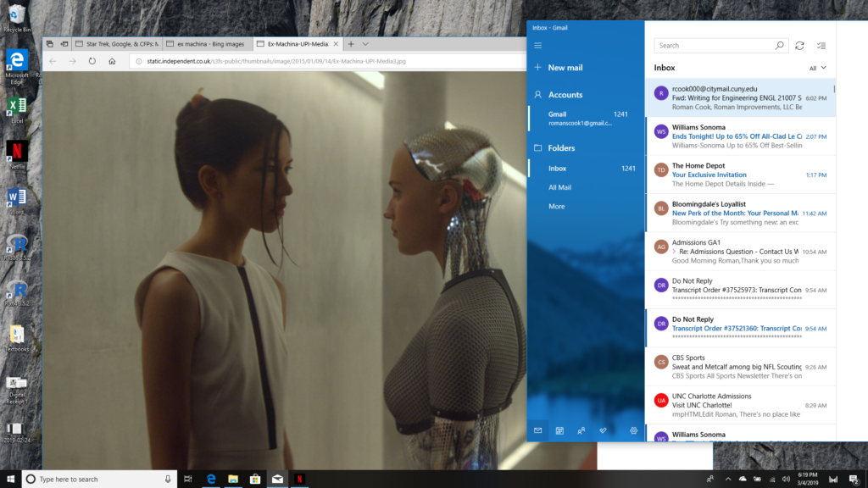Open the Recycle Bin desktop icon
The height and width of the screenshot is (488, 868).
click(17, 18)
